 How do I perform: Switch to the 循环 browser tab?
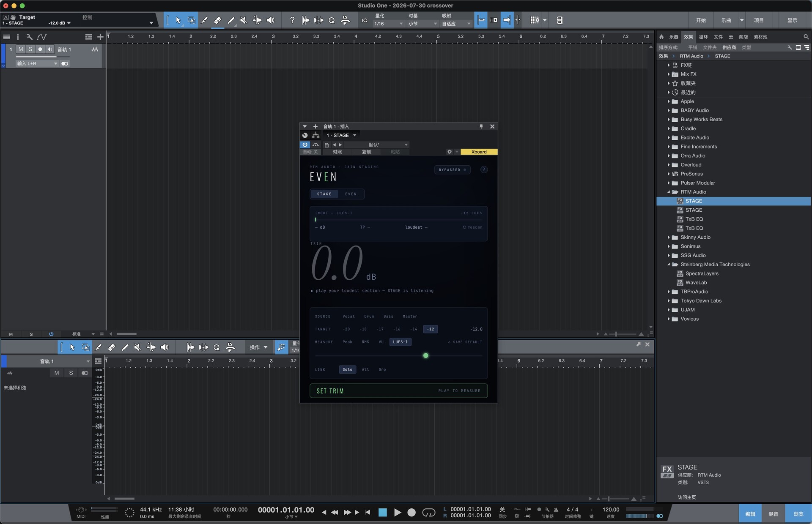[x=703, y=37]
